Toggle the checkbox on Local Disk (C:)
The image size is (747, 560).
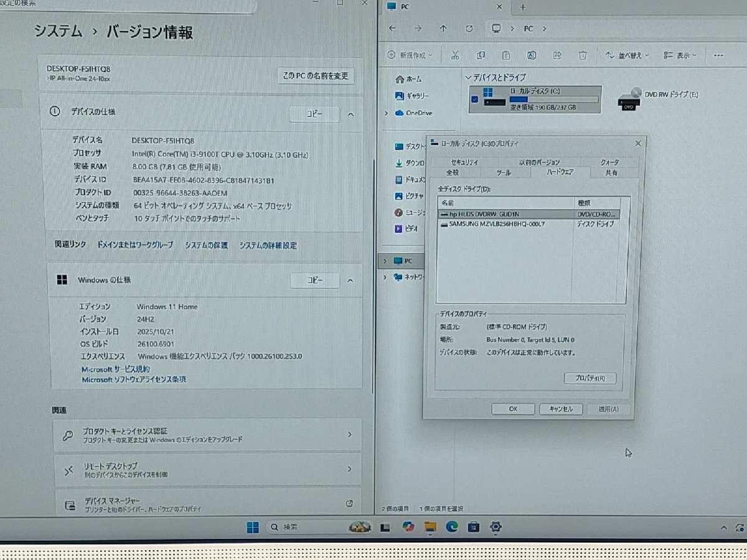pos(475,100)
